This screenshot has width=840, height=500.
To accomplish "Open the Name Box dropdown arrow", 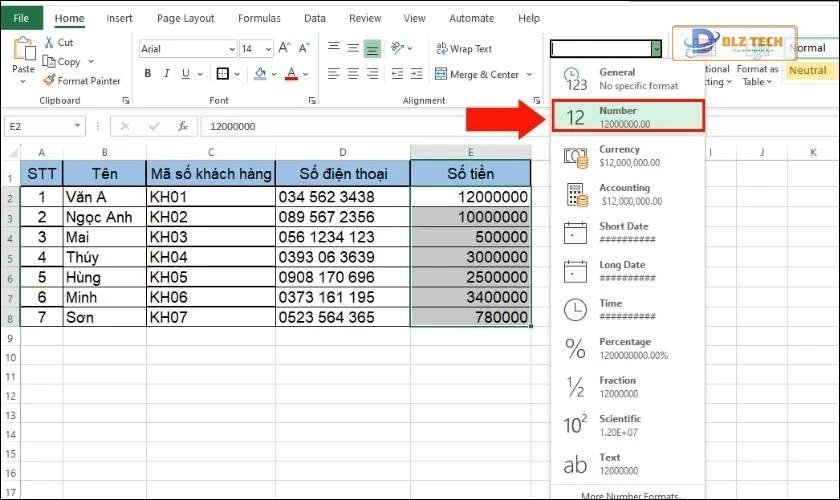I will tap(77, 126).
